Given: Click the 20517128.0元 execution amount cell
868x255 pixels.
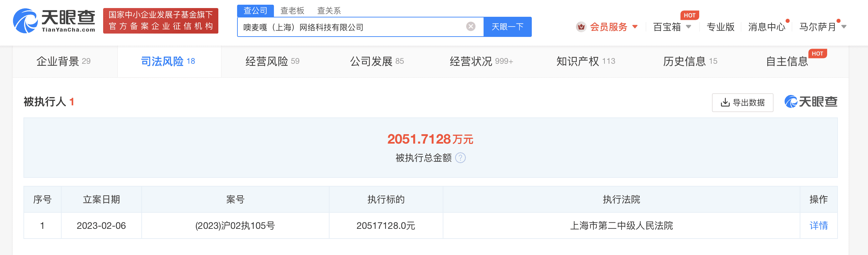Looking at the screenshot, I should click(x=386, y=225).
